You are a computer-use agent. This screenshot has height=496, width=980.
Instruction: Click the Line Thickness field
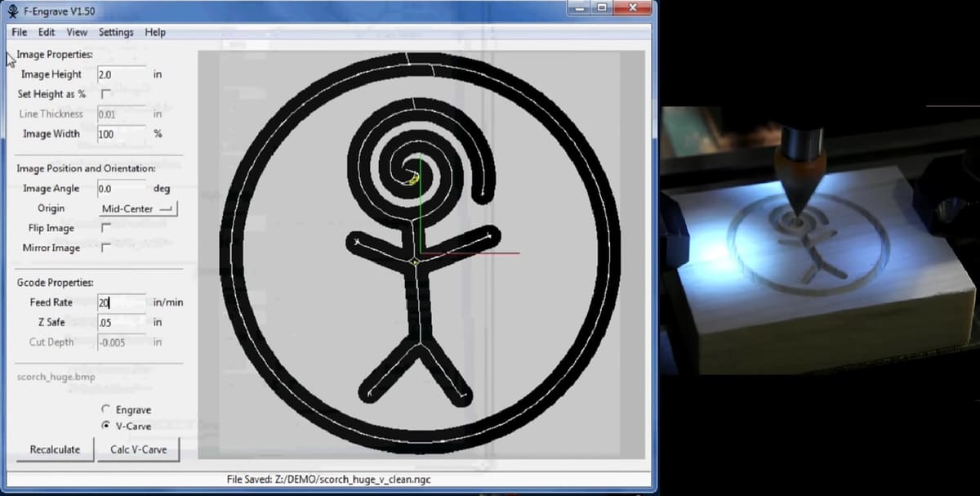[121, 114]
